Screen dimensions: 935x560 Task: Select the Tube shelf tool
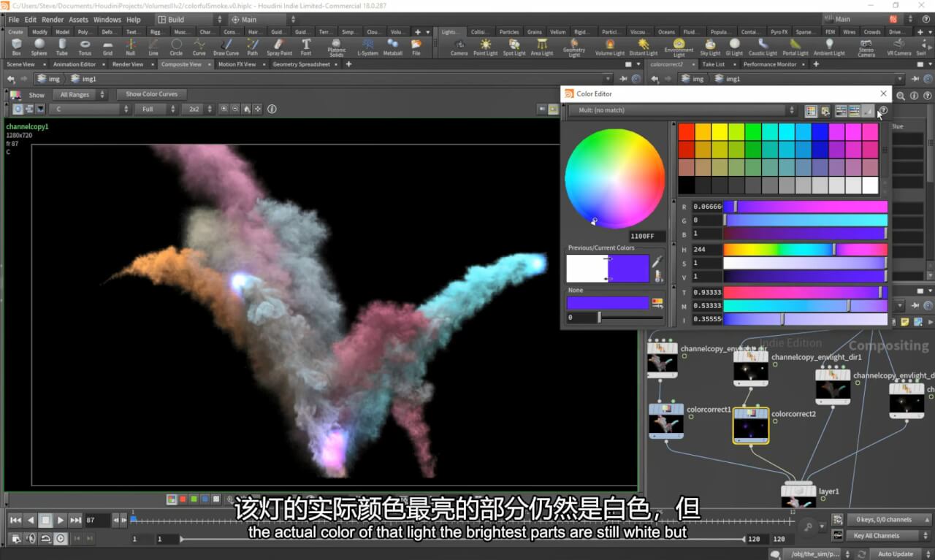tap(62, 47)
